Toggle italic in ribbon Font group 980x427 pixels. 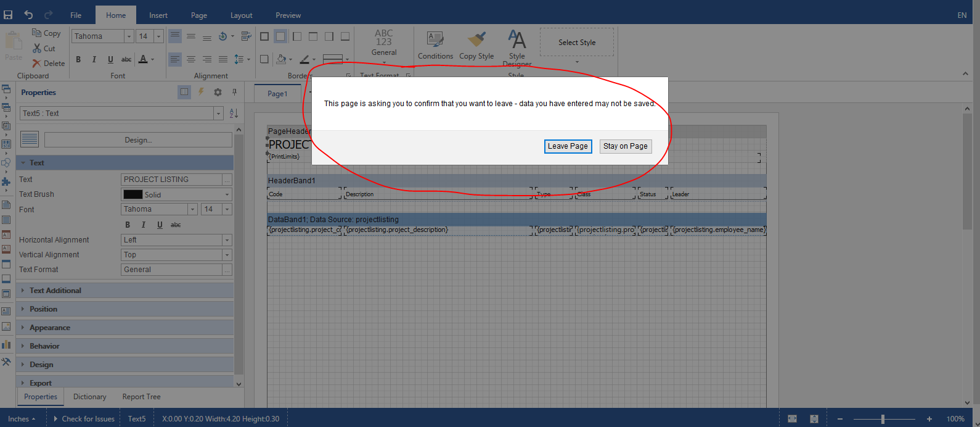click(94, 59)
